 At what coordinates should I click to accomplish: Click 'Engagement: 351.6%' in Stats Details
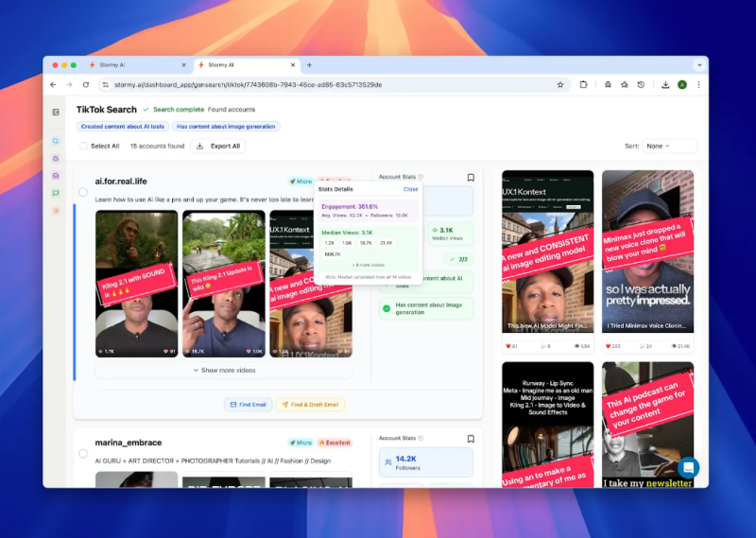tap(350, 206)
